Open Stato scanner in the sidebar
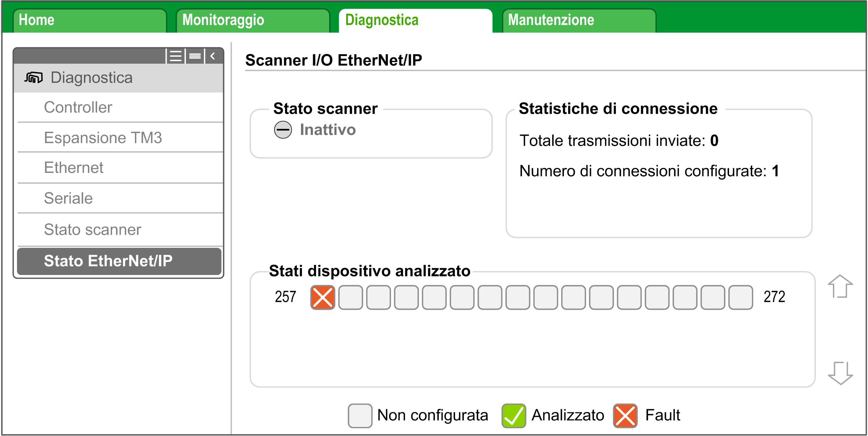 [93, 230]
